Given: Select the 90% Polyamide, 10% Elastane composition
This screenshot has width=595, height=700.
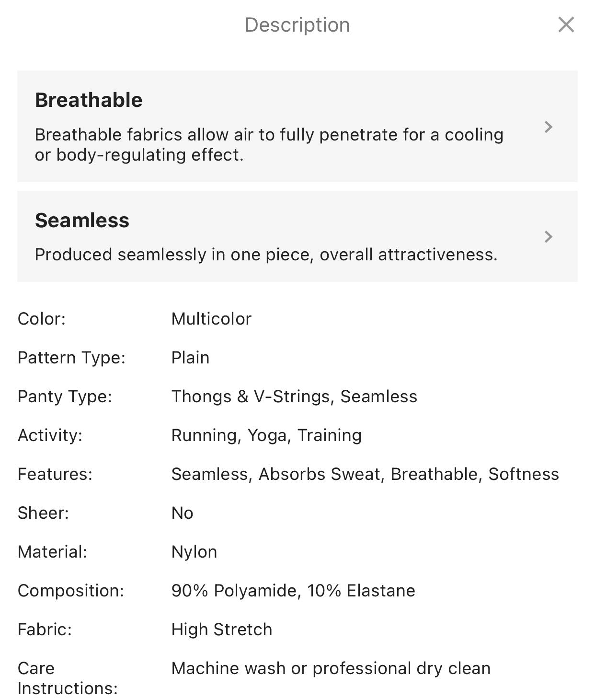Looking at the screenshot, I should pyautogui.click(x=293, y=591).
